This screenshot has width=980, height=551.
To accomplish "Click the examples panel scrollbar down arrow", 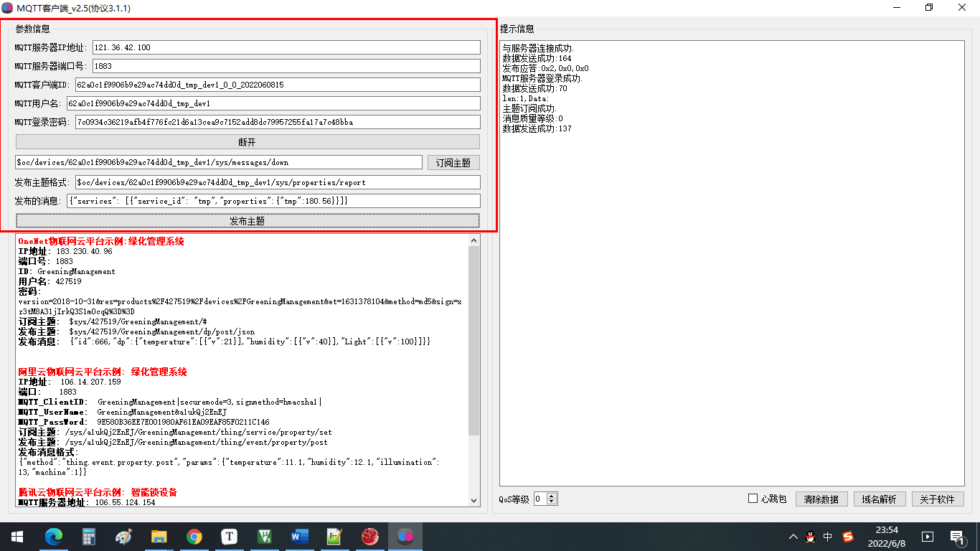I will (x=473, y=501).
